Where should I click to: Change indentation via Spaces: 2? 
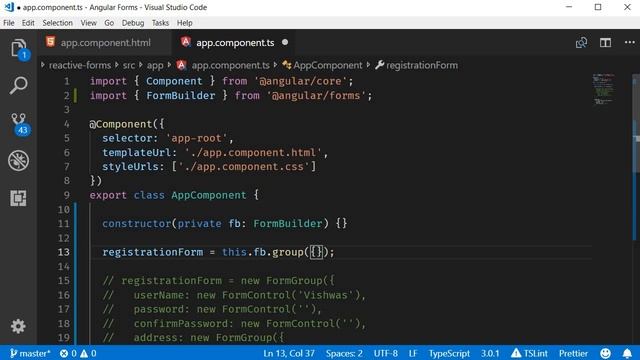pos(344,353)
